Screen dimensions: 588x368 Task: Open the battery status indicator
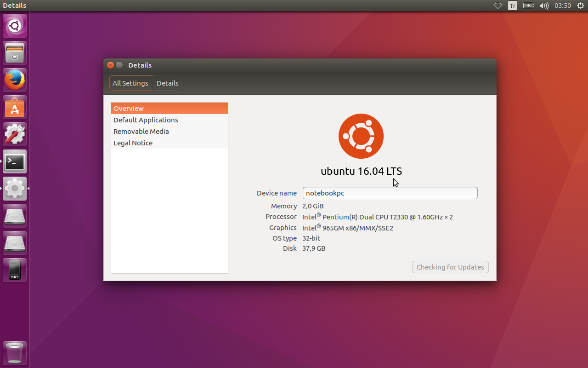pyautogui.click(x=529, y=6)
